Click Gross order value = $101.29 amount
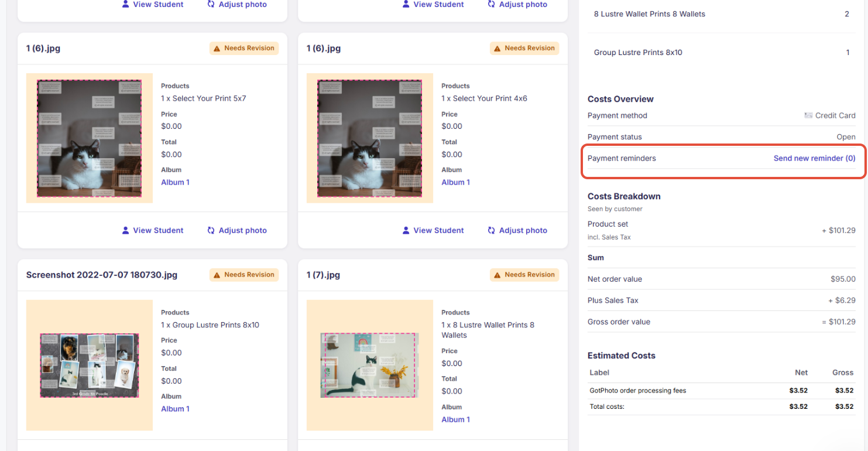 (x=839, y=322)
